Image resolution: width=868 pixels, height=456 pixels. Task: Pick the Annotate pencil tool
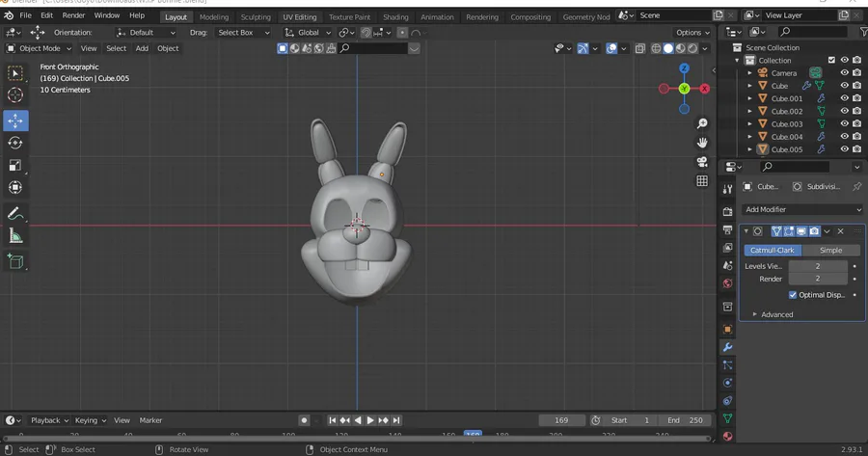(15, 213)
